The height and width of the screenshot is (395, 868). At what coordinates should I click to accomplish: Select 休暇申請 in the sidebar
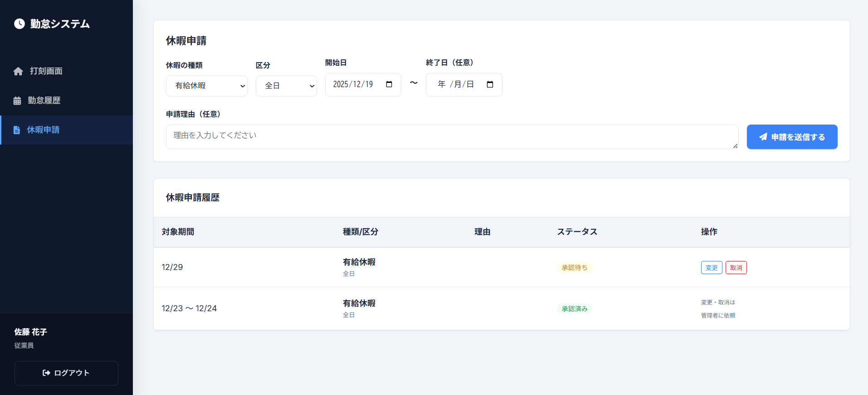[x=43, y=130]
